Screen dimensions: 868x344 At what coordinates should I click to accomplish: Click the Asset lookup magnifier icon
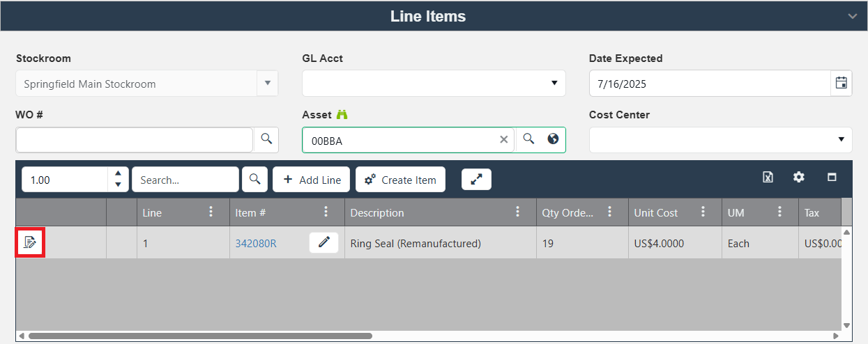pyautogui.click(x=529, y=139)
